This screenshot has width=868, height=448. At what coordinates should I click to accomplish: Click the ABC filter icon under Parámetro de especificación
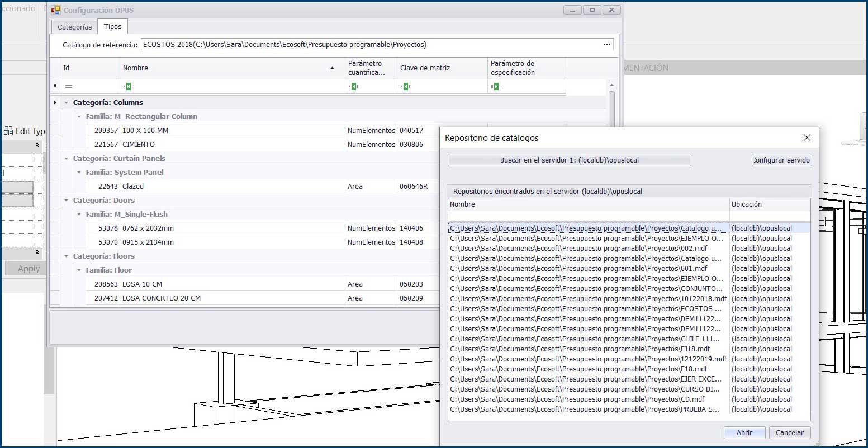point(496,87)
